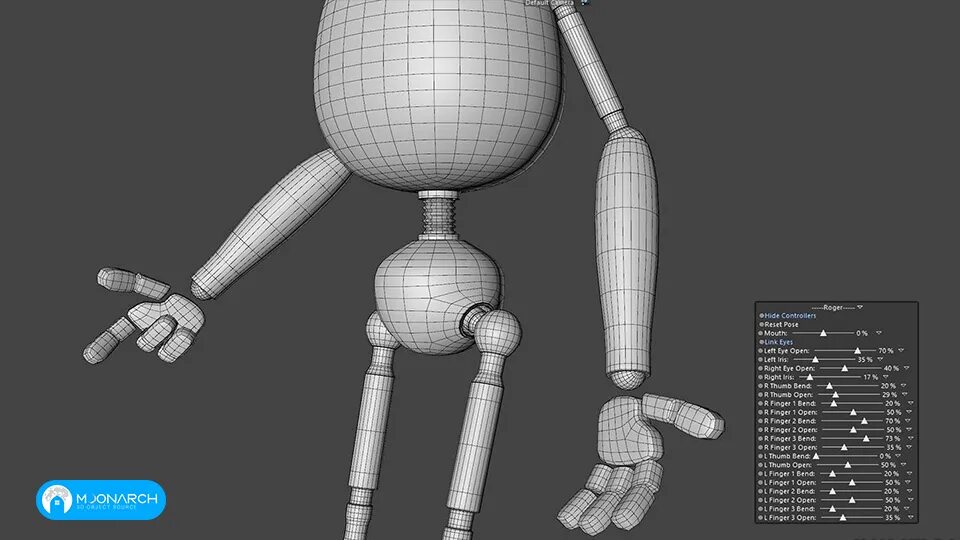The image size is (960, 540).
Task: Click the R Thumb Bend label
Action: point(788,386)
